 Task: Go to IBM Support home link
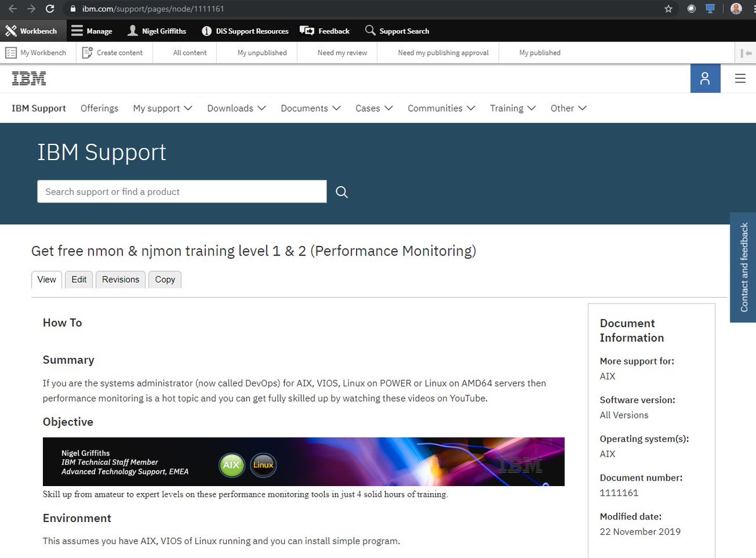pyautogui.click(x=39, y=108)
